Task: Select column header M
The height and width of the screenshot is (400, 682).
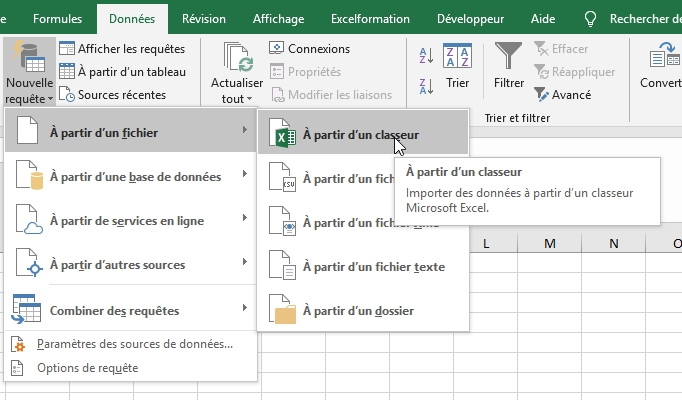Action: 549,243
